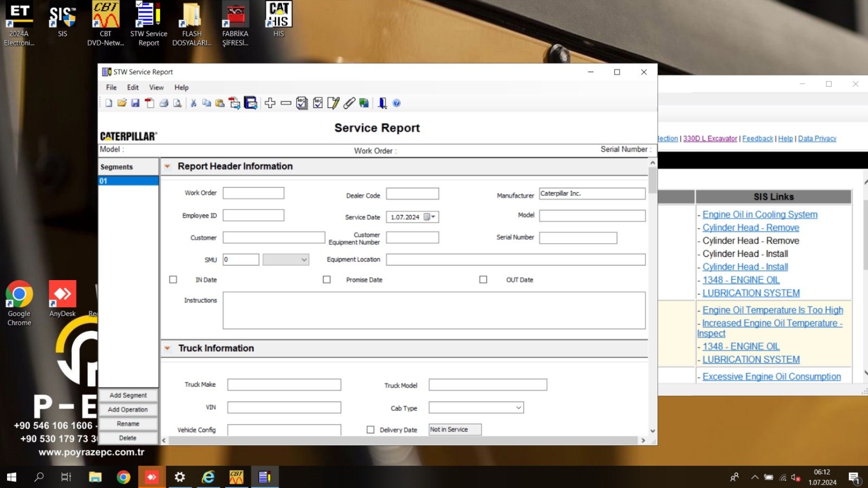
Task: Open the ET 2024A Electronic Technician desktop icon
Action: click(x=19, y=24)
